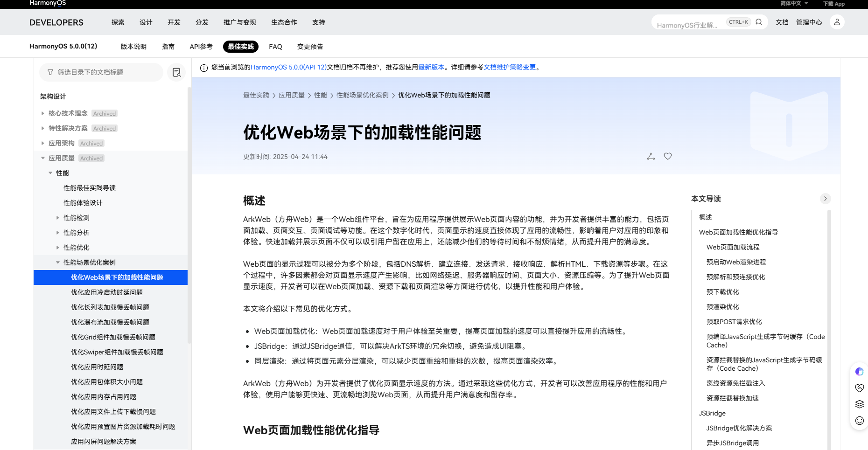
Task: Click the info icon in the notice bar
Action: click(204, 68)
